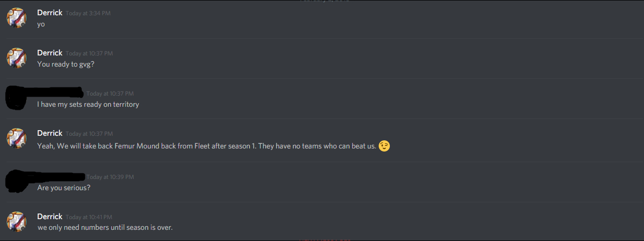Image resolution: width=644 pixels, height=241 pixels.
Task: Select the "Are you serious?" message
Action: [x=64, y=188]
